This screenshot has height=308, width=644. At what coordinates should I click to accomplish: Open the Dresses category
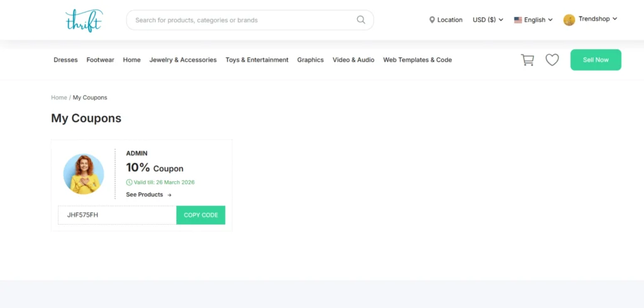pyautogui.click(x=65, y=60)
